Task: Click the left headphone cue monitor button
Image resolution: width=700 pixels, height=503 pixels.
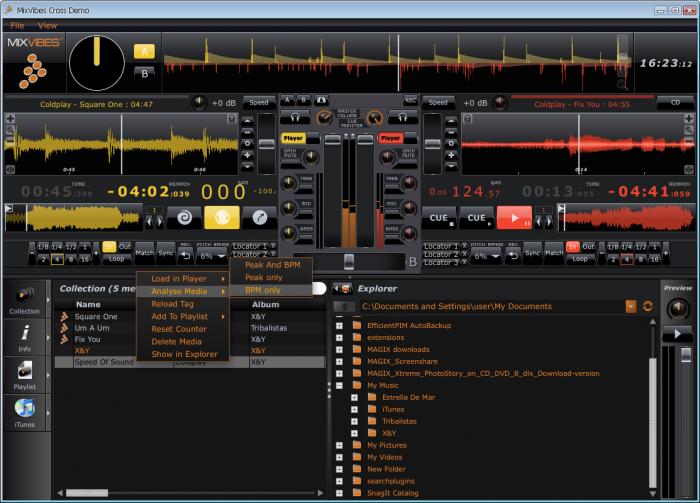Action: click(295, 118)
